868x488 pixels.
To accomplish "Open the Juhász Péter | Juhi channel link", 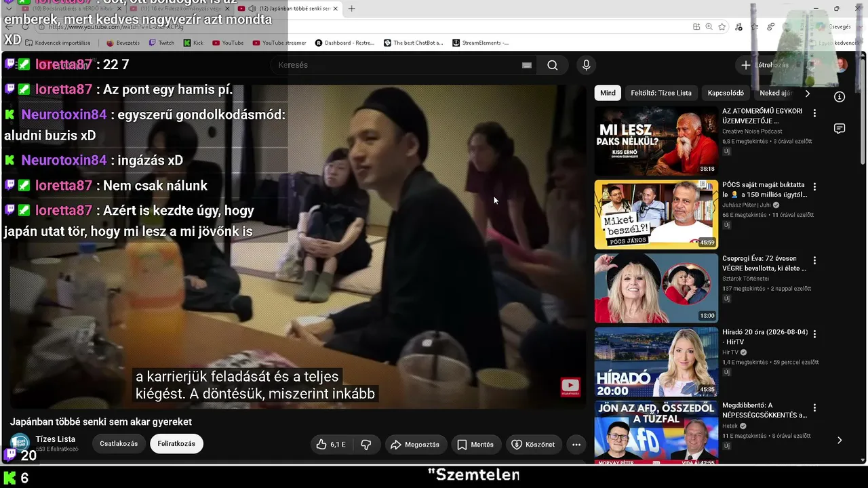I will coord(748,205).
